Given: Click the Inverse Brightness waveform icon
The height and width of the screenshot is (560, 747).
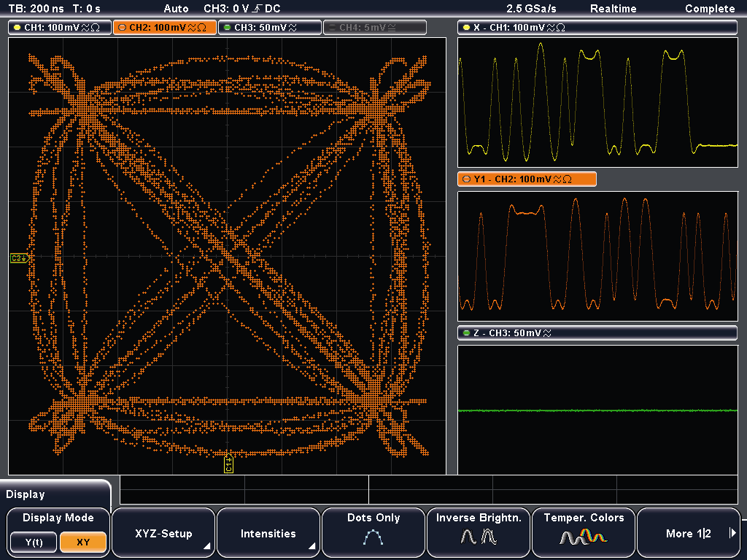Looking at the screenshot, I should point(478,538).
